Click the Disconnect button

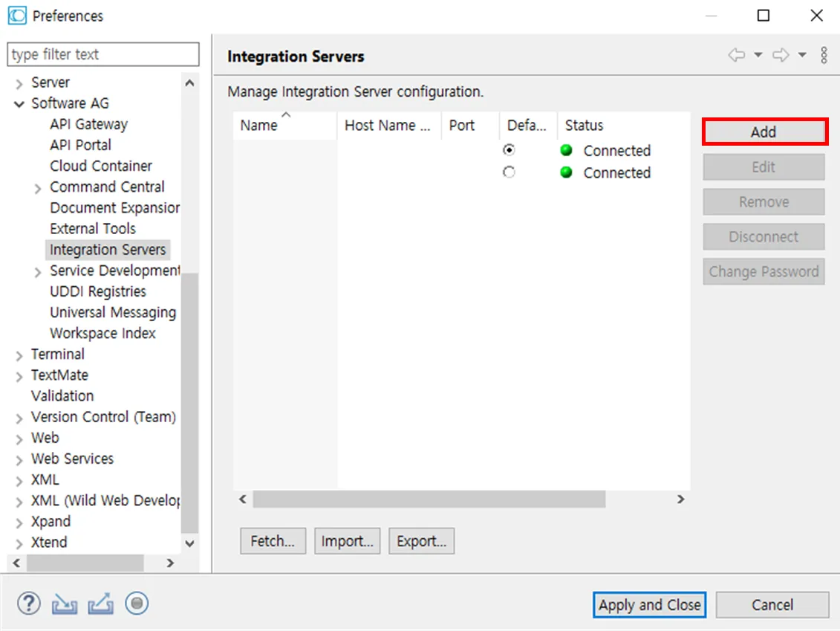[x=764, y=236]
